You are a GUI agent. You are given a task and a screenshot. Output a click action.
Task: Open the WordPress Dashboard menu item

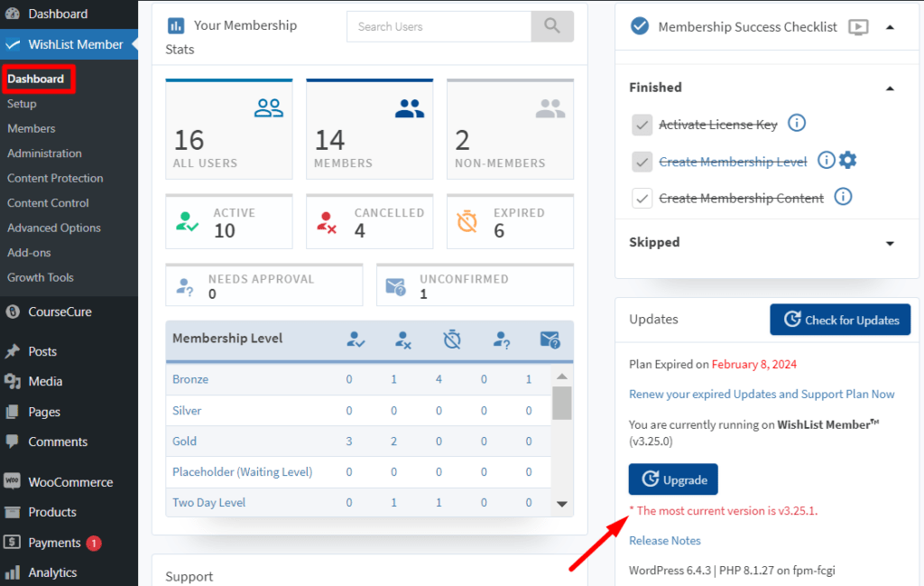coord(58,14)
